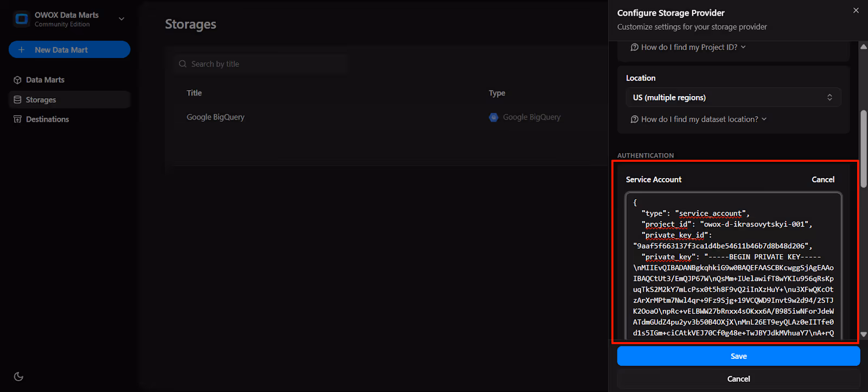
Task: Click the panel scrollbar thumb
Action: (864, 149)
